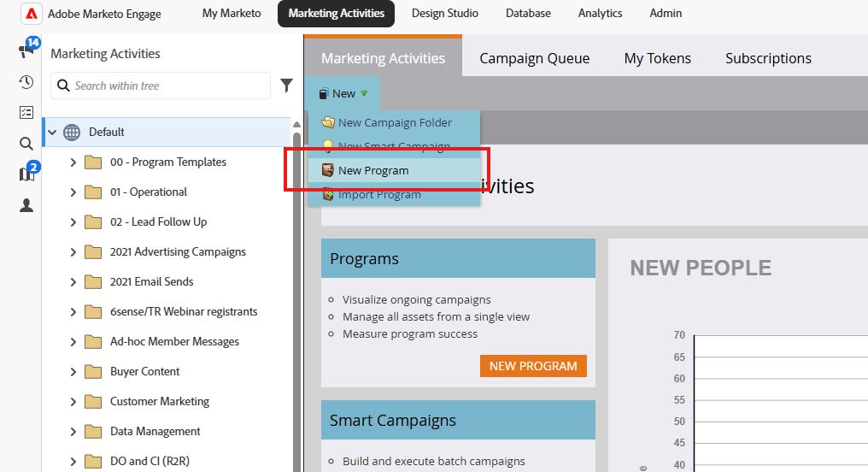This screenshot has height=472, width=868.
Task: Click the tree panel scroll-up arrow
Action: tap(296, 125)
